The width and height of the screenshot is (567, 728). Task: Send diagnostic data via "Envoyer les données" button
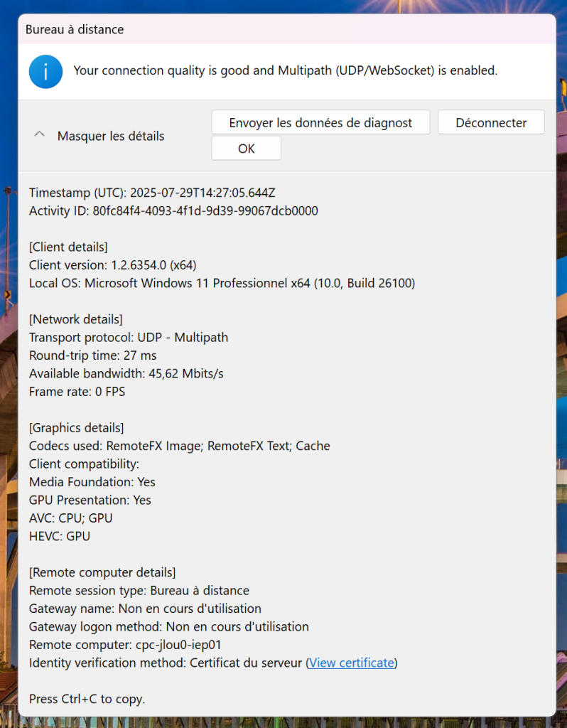click(x=320, y=122)
